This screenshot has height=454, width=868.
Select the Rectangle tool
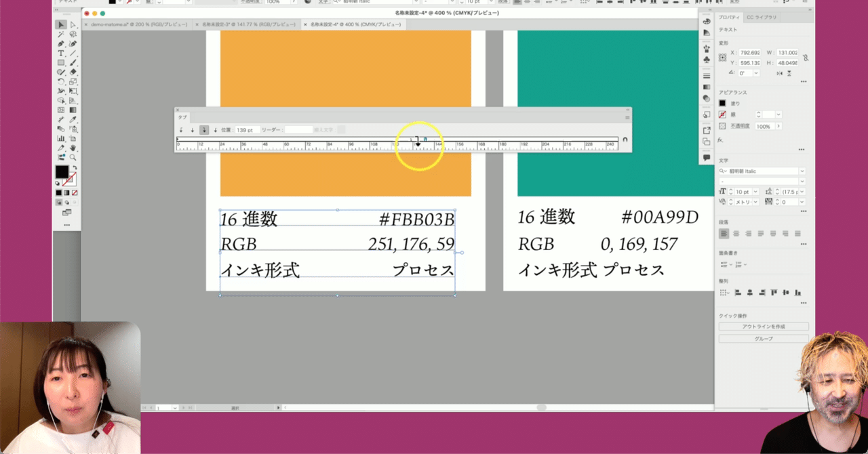(x=60, y=62)
